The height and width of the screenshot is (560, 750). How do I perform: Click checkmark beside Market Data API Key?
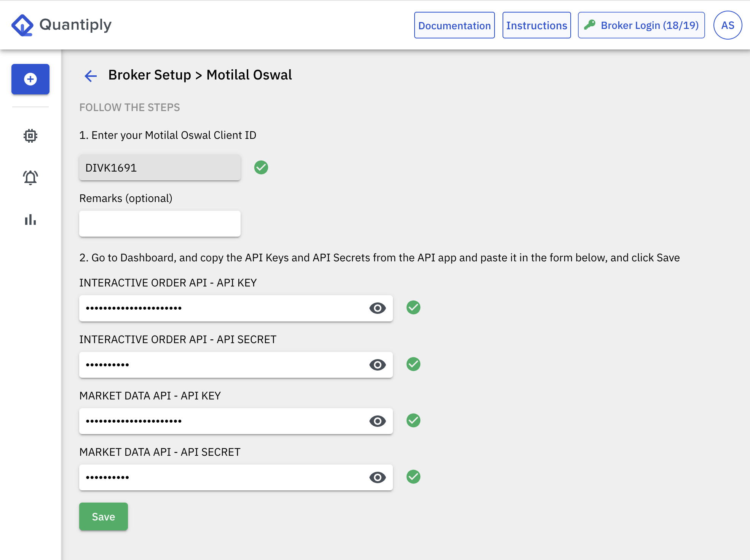click(413, 420)
